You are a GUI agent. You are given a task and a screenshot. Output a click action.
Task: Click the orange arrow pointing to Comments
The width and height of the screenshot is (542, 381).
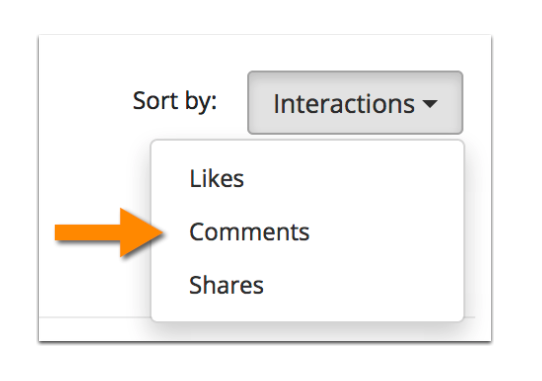coord(109,232)
